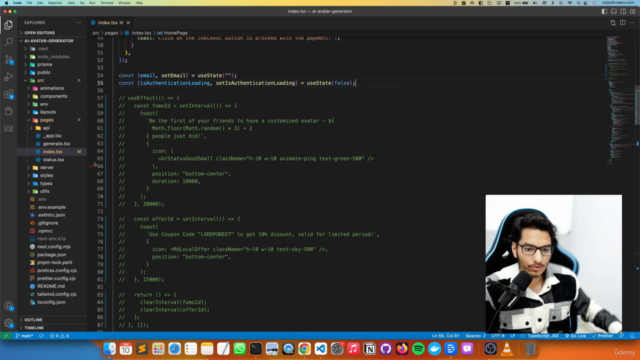The image size is (640, 360).
Task: Expand the prisma folder
Action: tap(44, 64)
